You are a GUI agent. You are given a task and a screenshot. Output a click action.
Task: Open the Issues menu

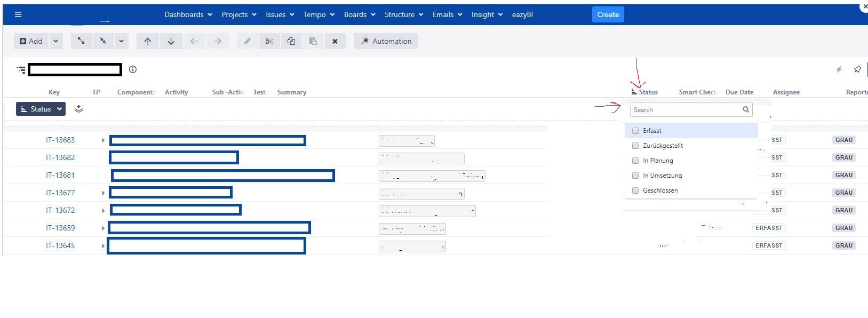tap(280, 14)
